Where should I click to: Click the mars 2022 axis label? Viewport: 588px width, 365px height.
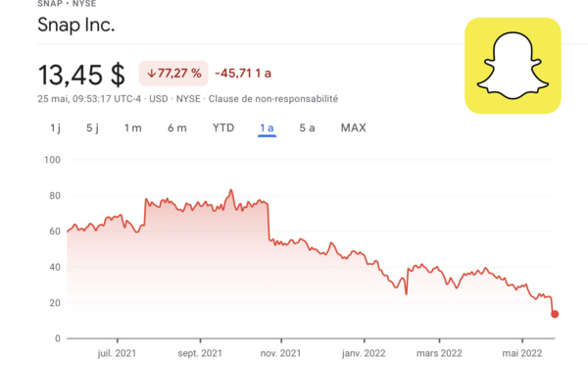(439, 353)
